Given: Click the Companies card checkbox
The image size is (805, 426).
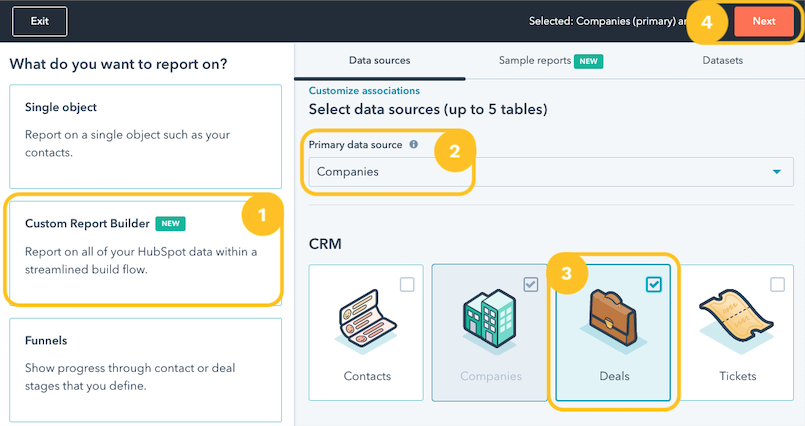Looking at the screenshot, I should pos(530,284).
